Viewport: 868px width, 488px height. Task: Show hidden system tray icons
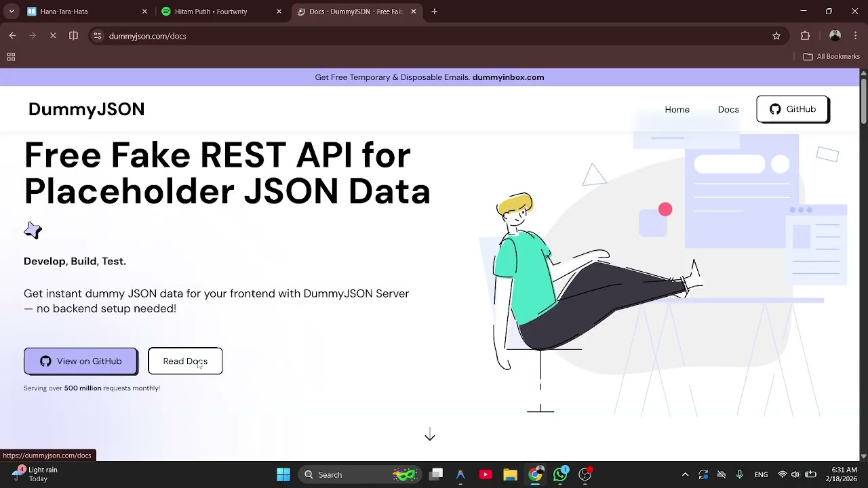685,474
